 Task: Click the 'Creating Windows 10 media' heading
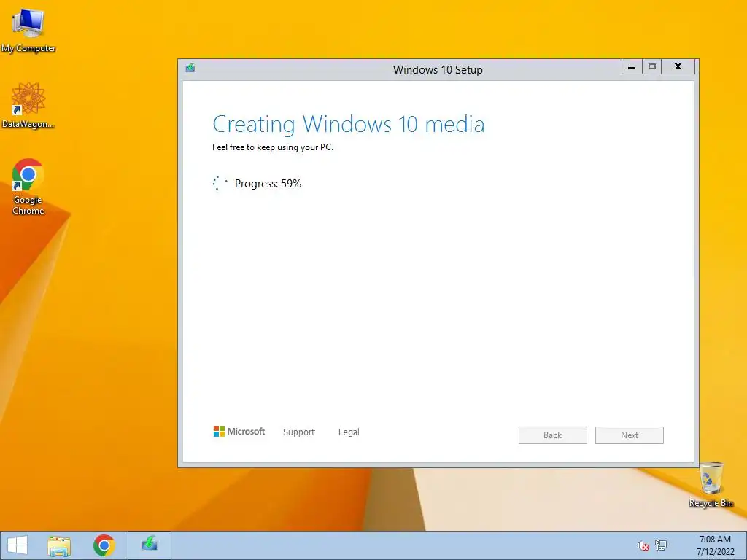tap(348, 124)
